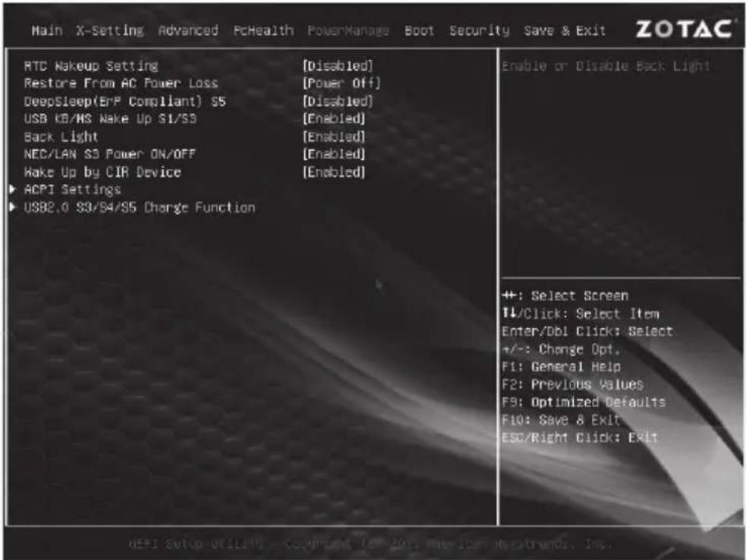
Task: Click the UEFI Setup Utility footer text
Action: pyautogui.click(x=370, y=543)
